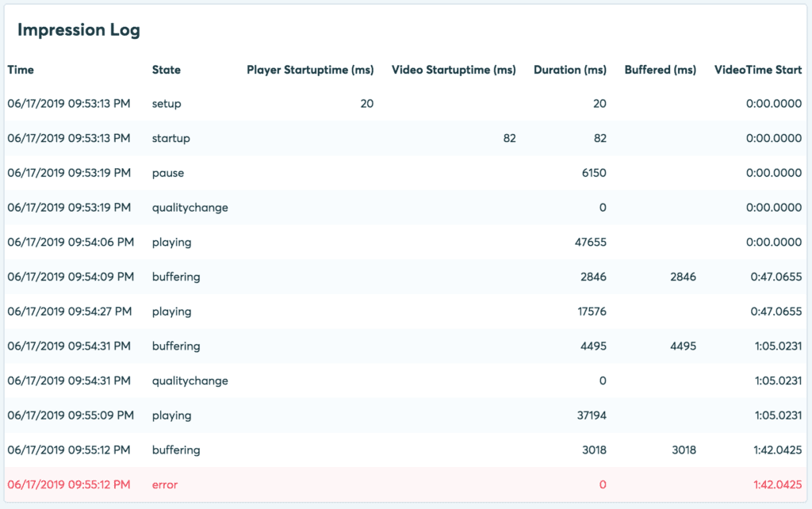The height and width of the screenshot is (509, 812).
Task: Click the State column header
Action: pyautogui.click(x=167, y=70)
